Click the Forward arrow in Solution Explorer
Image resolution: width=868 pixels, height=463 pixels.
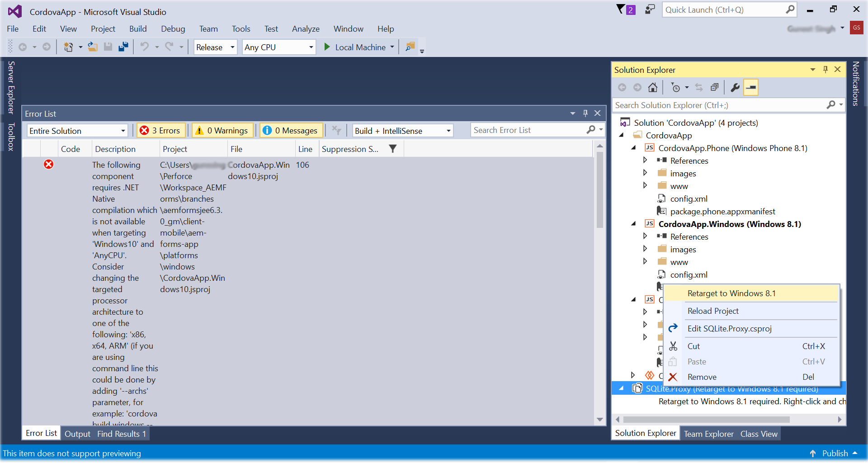(637, 87)
